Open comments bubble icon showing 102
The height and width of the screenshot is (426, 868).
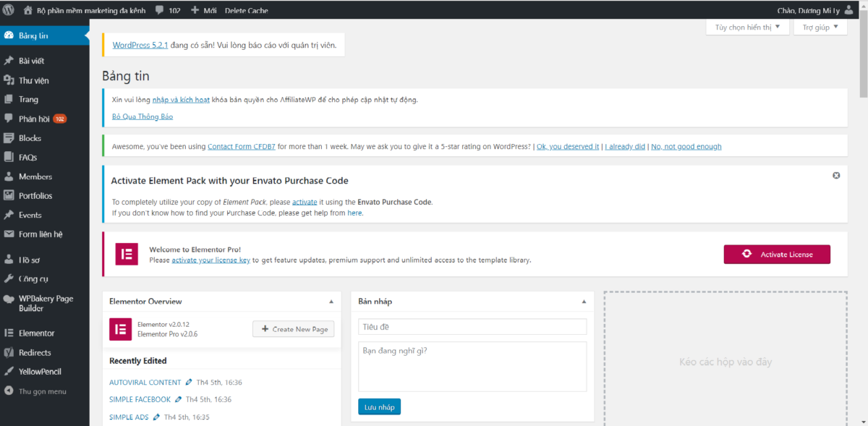(159, 11)
